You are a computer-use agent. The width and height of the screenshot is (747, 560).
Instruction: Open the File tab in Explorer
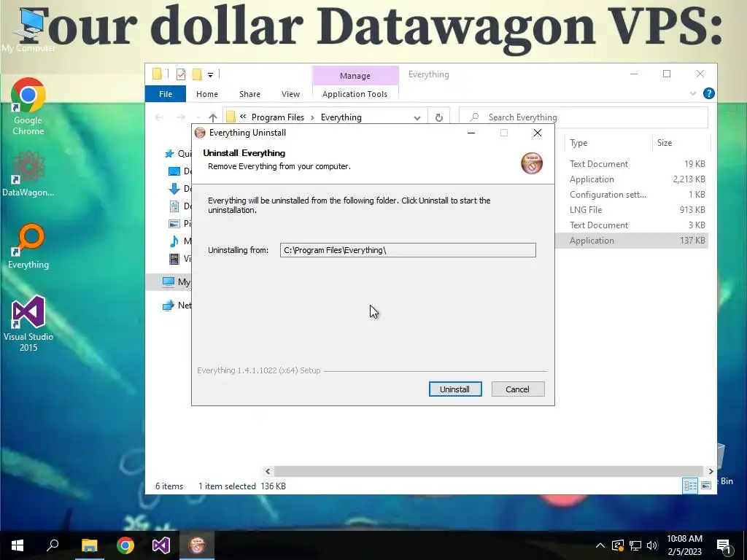166,94
